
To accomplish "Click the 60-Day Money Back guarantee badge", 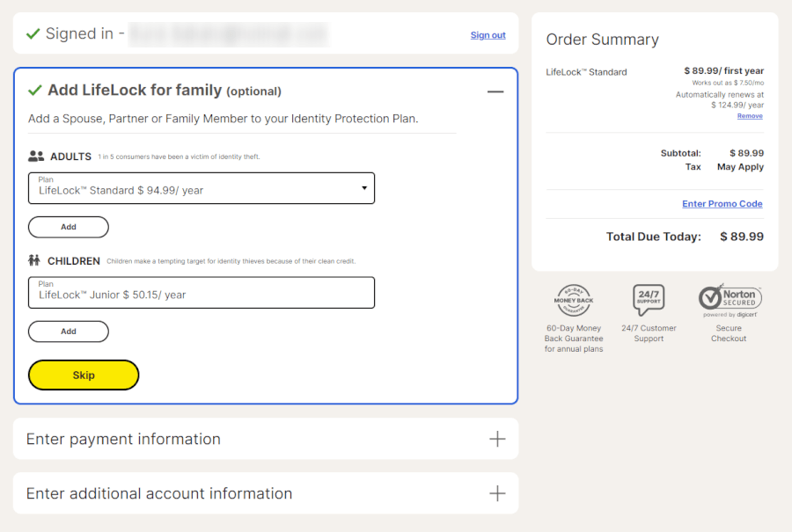I will tap(573, 301).
